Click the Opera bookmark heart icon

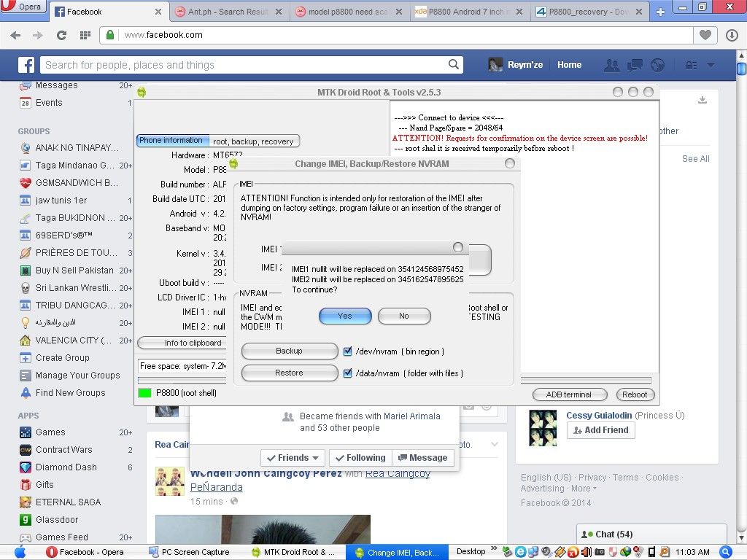(705, 35)
